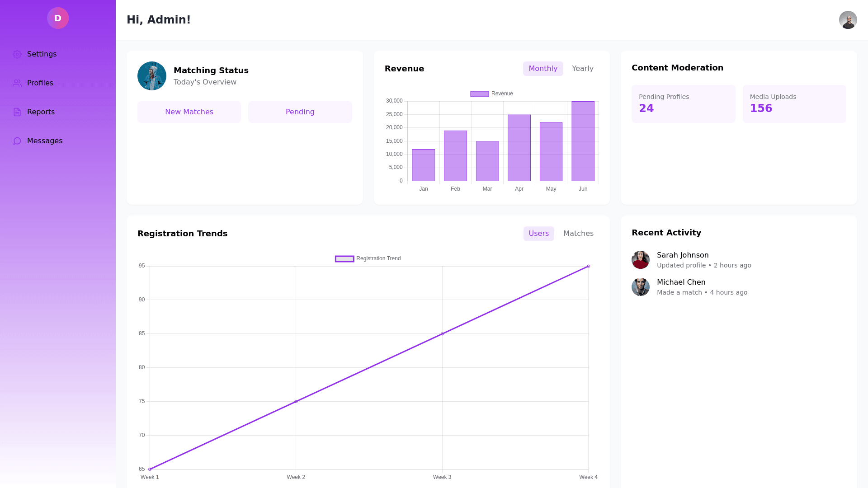Open the New Matches tab
Viewport: 868px width, 488px height.
[x=189, y=112]
